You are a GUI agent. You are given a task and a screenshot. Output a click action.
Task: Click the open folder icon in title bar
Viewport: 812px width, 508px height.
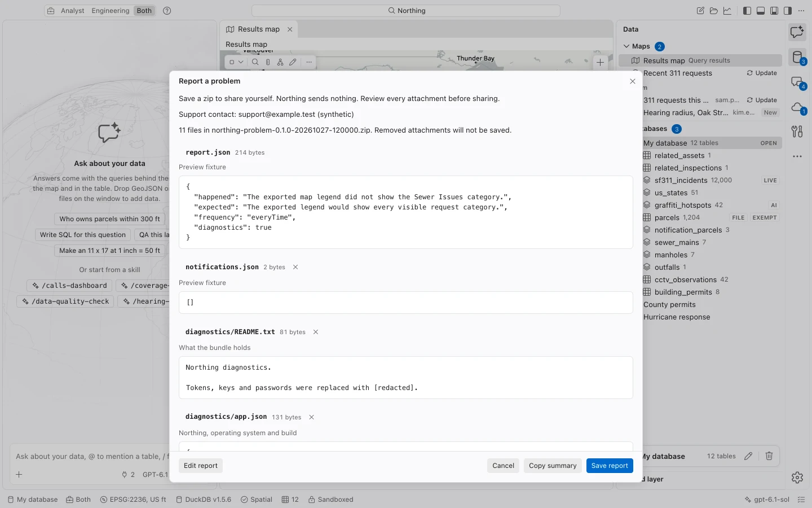click(x=714, y=11)
